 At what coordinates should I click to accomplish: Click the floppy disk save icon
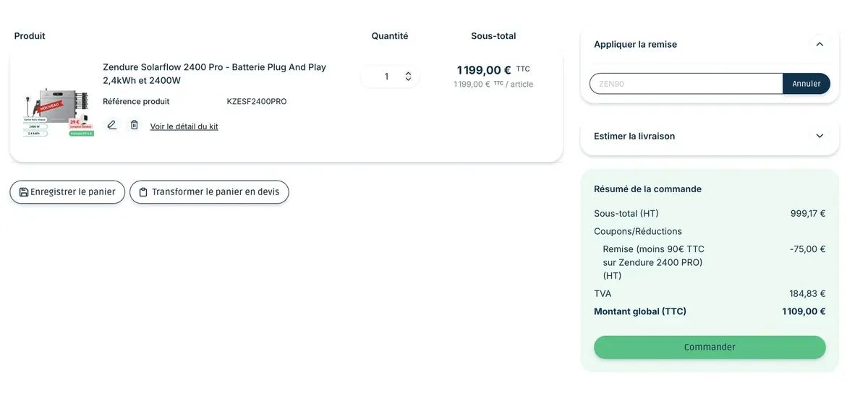(24, 192)
